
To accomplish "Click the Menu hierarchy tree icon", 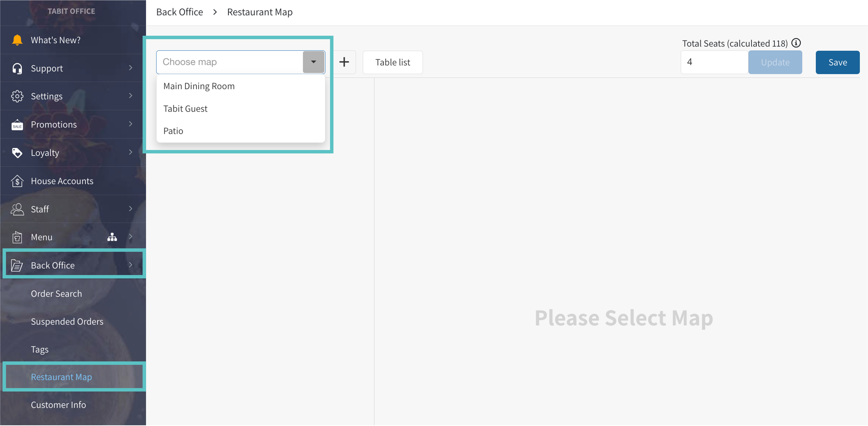I will [112, 237].
